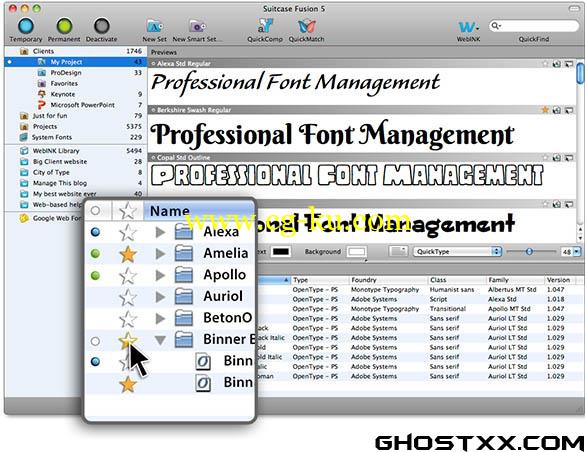
Task: Click the WebINK Library icon in sidebar
Action: tap(24, 151)
